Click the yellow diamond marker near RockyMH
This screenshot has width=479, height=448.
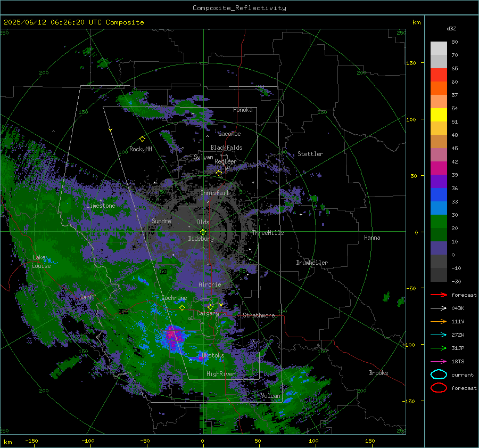point(142,139)
